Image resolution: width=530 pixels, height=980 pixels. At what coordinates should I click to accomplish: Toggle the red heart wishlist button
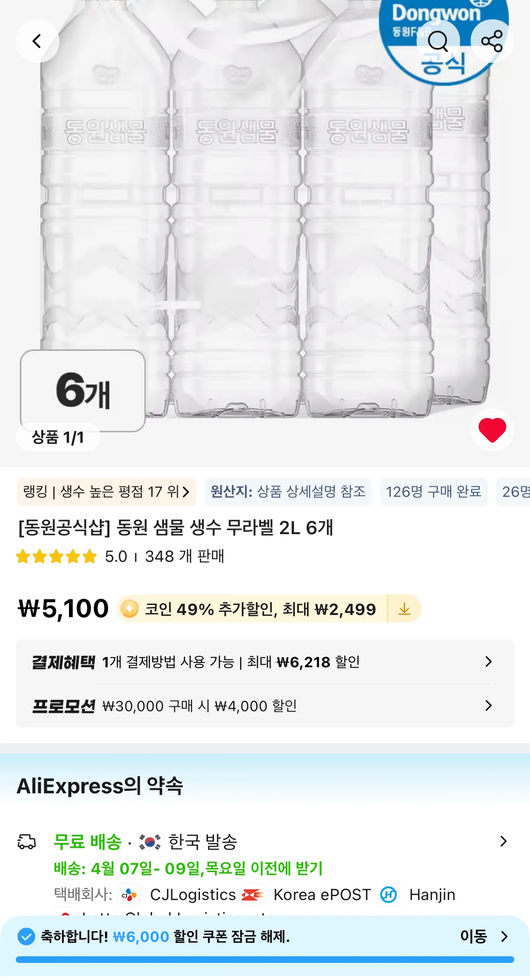pyautogui.click(x=492, y=430)
